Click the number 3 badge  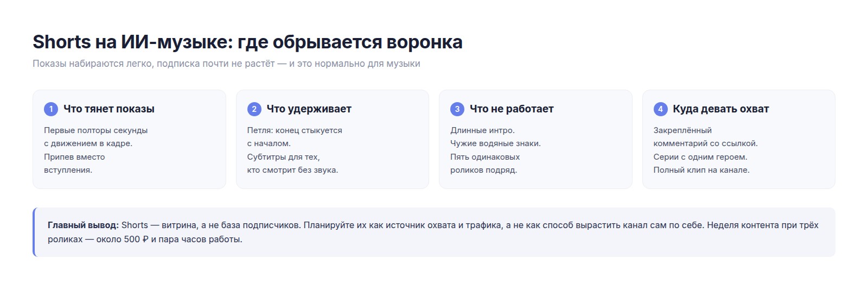click(x=457, y=109)
